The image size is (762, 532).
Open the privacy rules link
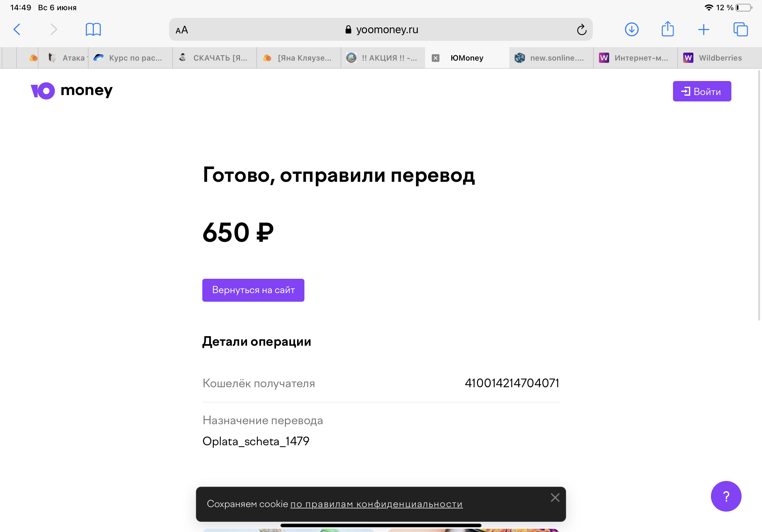tap(376, 504)
